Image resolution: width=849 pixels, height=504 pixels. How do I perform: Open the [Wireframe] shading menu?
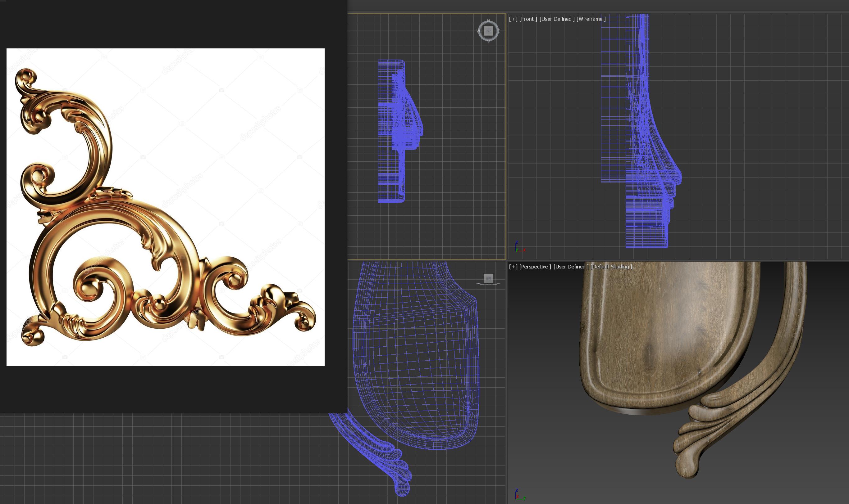click(x=591, y=19)
